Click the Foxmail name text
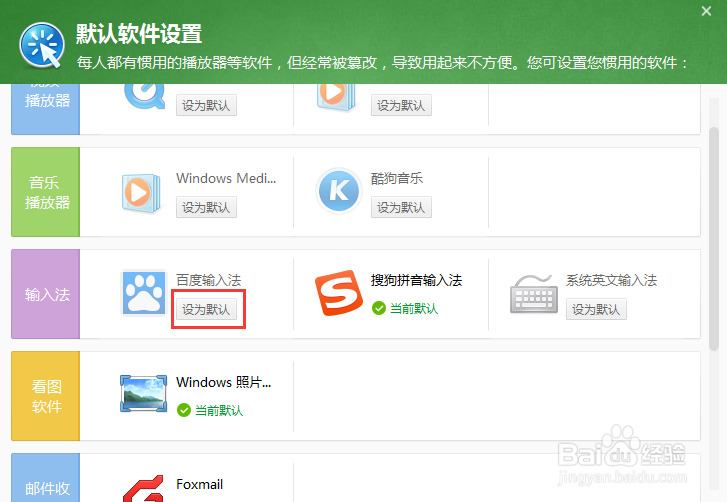This screenshot has width=727, height=502. point(199,484)
